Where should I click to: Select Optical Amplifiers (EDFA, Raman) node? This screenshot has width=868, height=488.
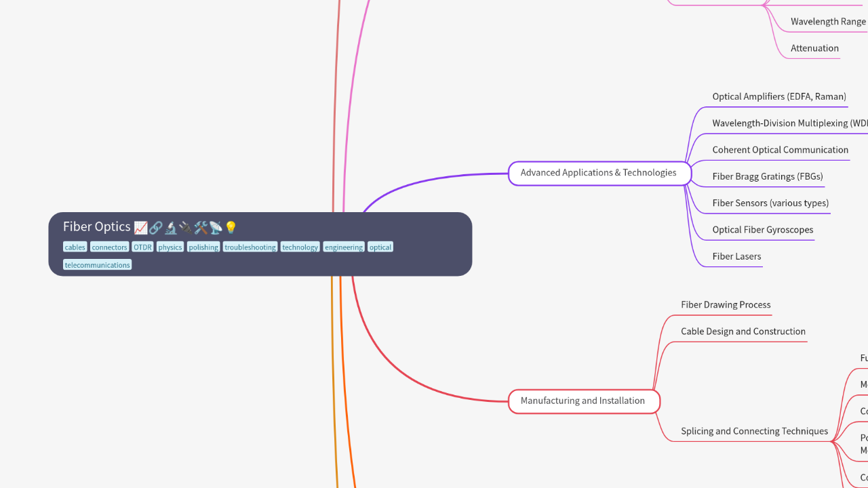[x=779, y=96]
